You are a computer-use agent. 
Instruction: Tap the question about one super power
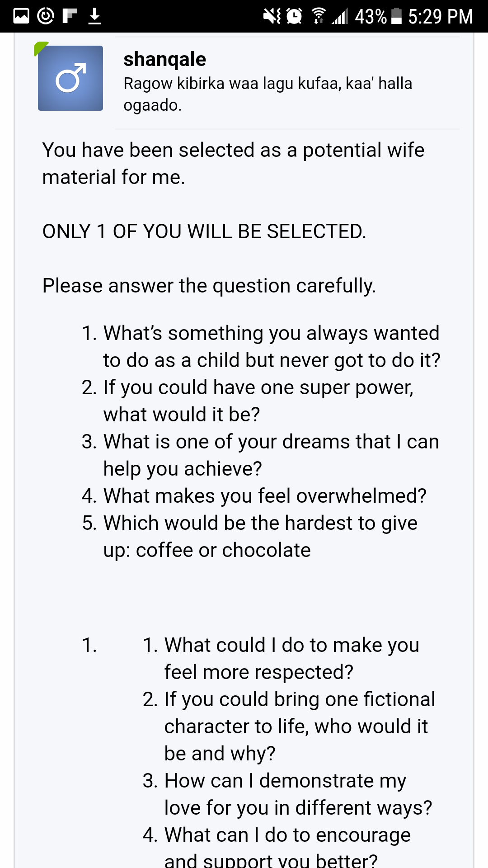[x=258, y=401]
